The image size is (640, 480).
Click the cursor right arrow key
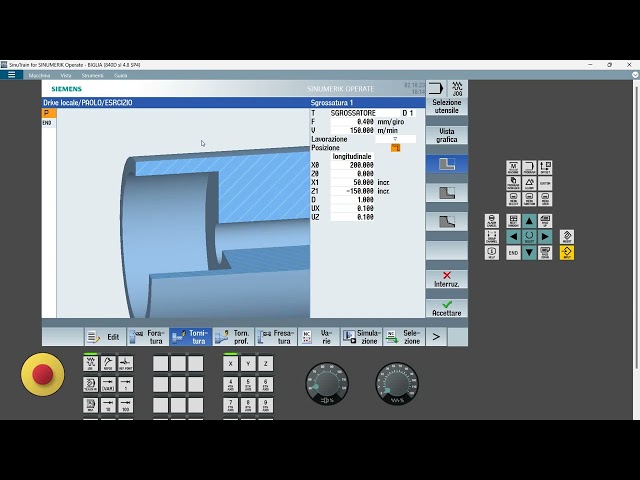(545, 237)
